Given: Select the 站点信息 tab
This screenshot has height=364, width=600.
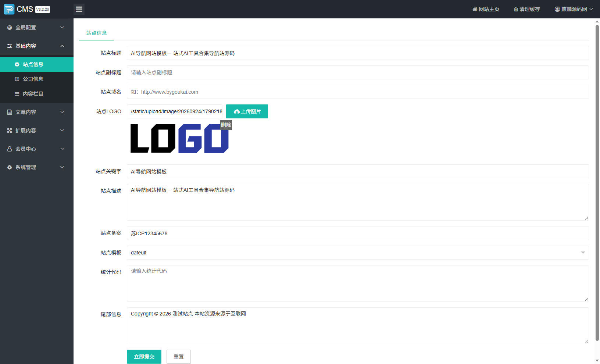Looking at the screenshot, I should point(96,33).
